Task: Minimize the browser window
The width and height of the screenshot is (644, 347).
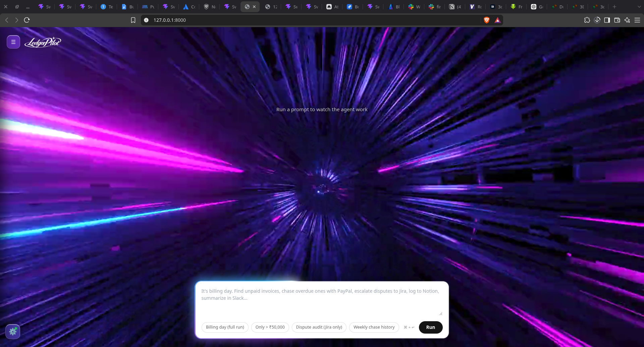Action: [x=28, y=7]
